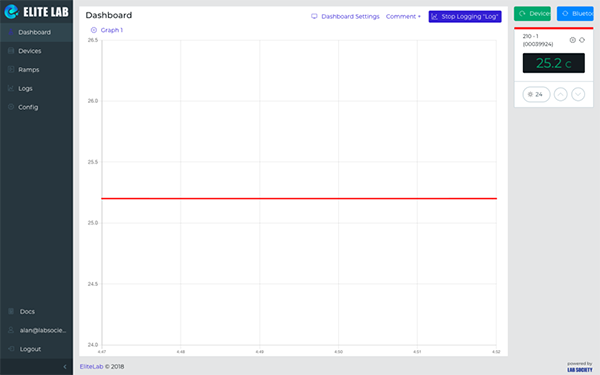The image size is (600, 375).
Task: Open the Devices sidebar item
Action: pos(36,51)
